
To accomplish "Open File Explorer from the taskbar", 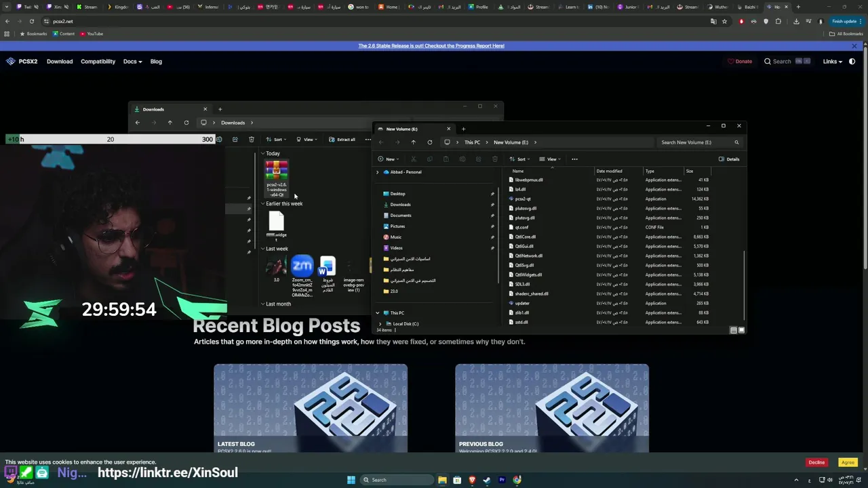I will (442, 480).
